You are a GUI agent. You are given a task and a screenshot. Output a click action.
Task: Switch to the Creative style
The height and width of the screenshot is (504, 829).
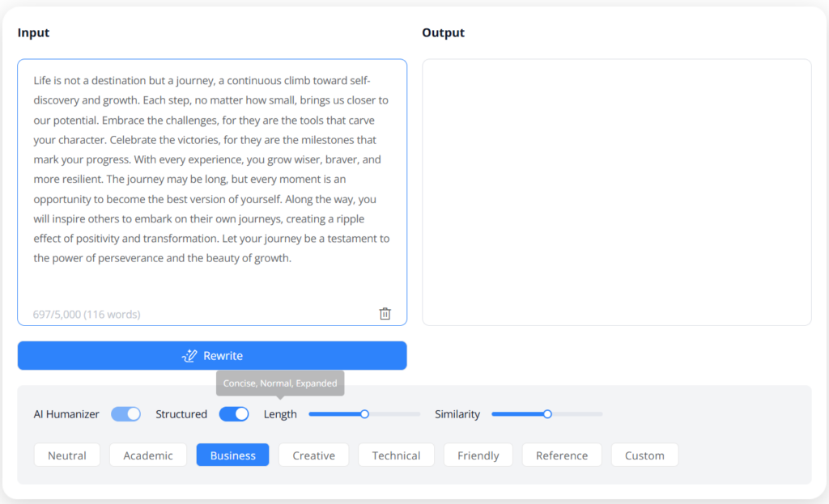pos(313,455)
